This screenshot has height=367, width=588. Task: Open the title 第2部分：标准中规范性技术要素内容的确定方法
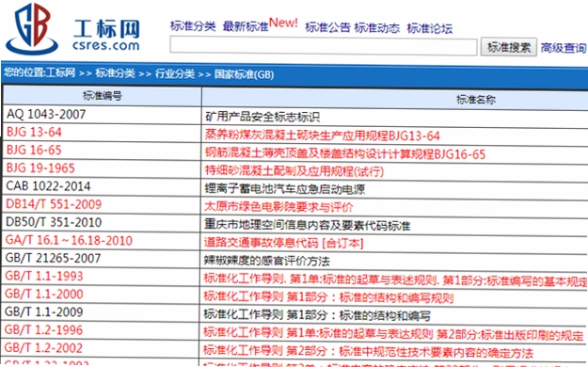pyautogui.click(x=368, y=351)
